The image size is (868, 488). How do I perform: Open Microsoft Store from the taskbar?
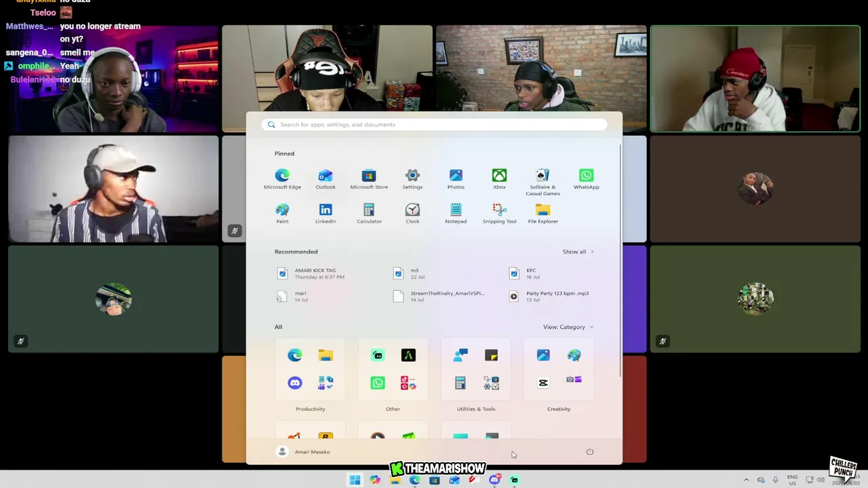point(435,481)
